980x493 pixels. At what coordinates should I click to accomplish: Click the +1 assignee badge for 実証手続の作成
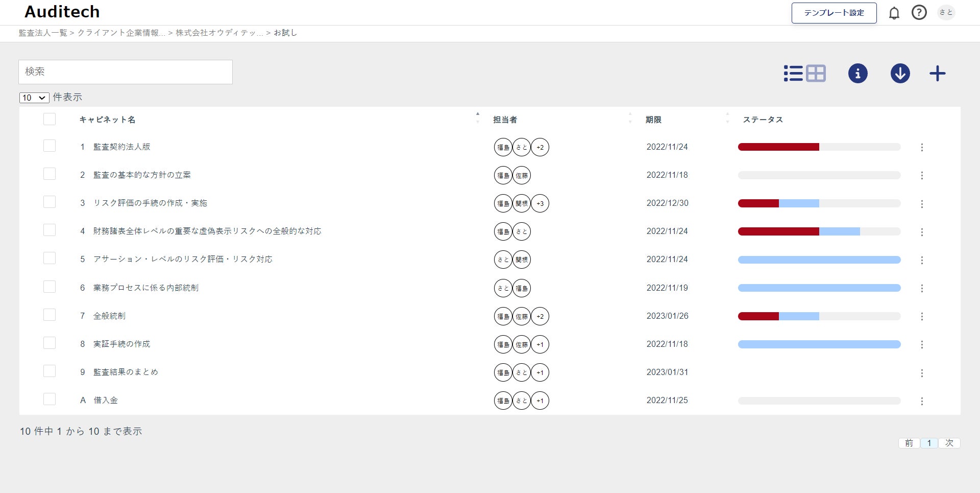[x=540, y=344]
